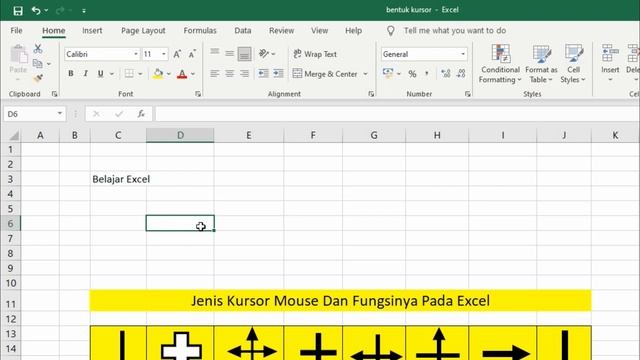Screen dimensions: 640x360
Task: Decrease decimal places
Action: (x=461, y=74)
